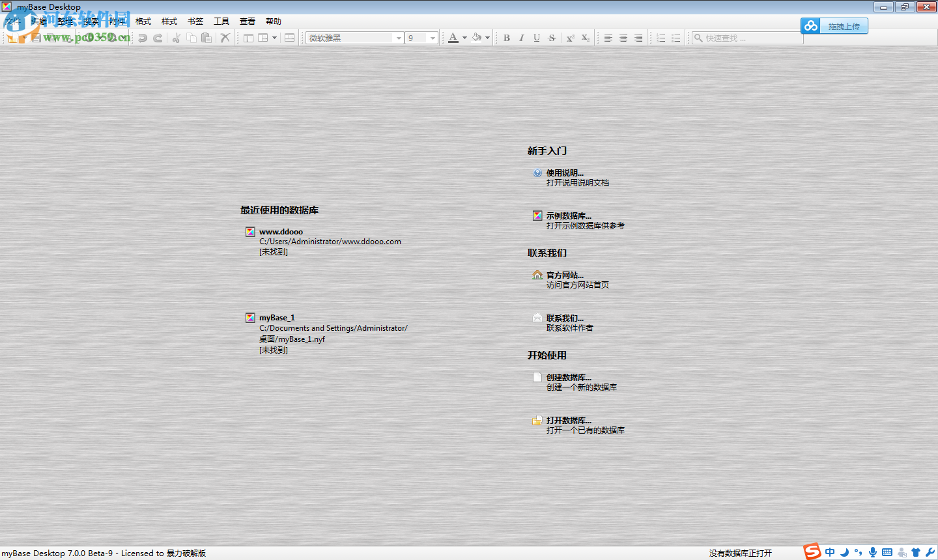Click the Sogou skin shirt icon
938x560 pixels.
(916, 552)
